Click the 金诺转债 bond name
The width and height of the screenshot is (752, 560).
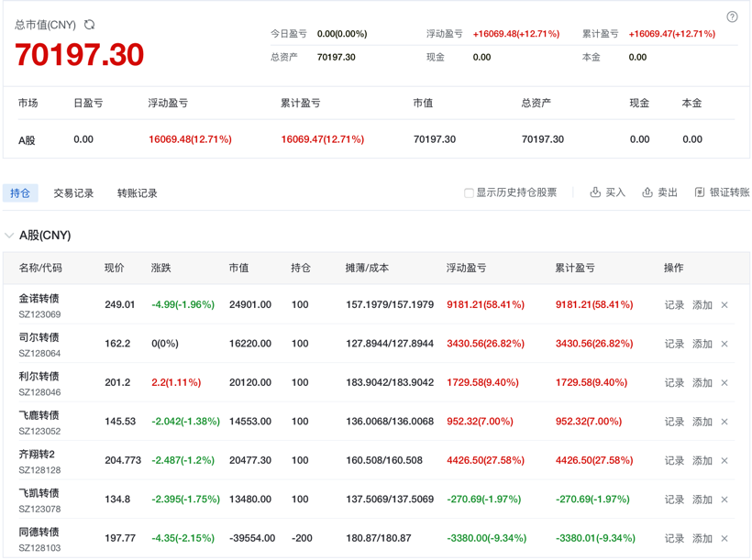(x=39, y=299)
